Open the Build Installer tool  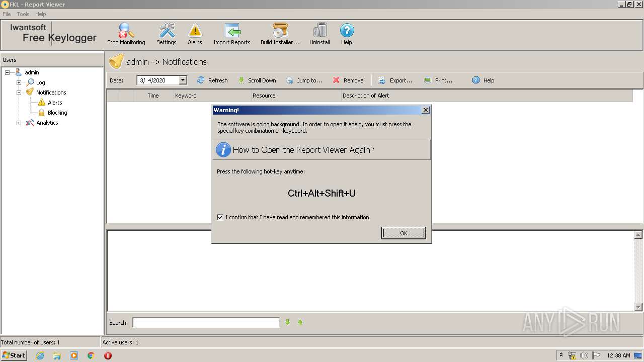pyautogui.click(x=280, y=34)
